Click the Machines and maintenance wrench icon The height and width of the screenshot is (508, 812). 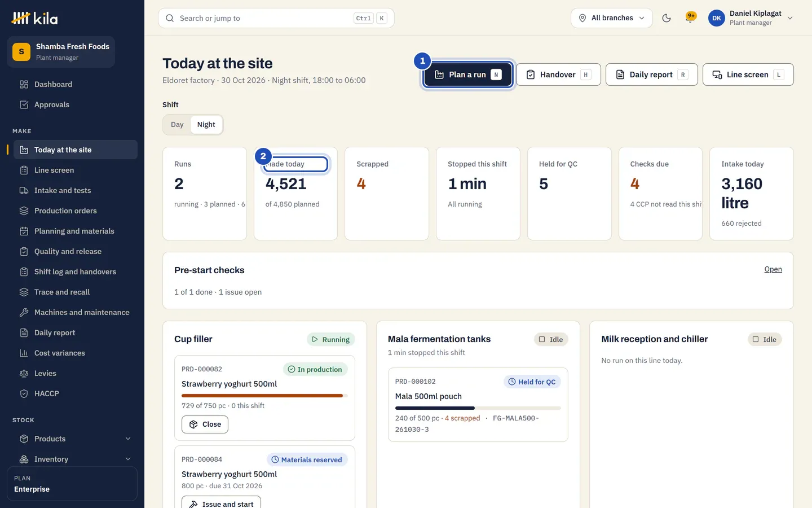(24, 313)
